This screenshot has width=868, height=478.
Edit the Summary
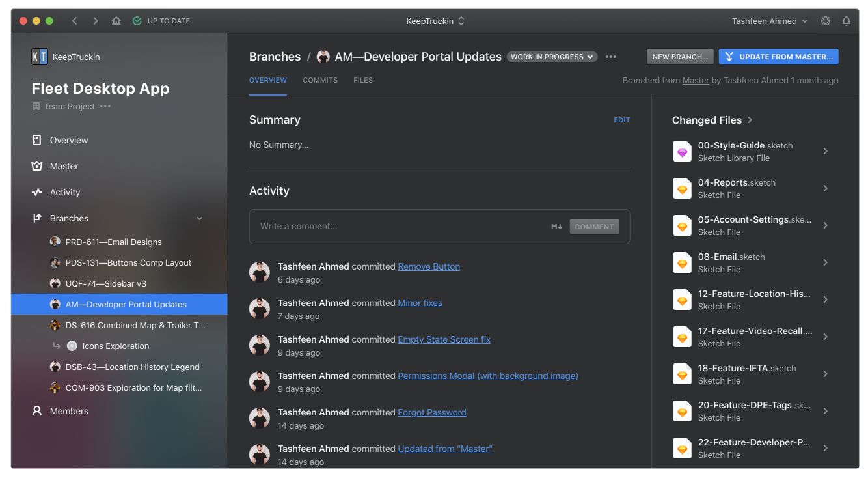tap(622, 120)
